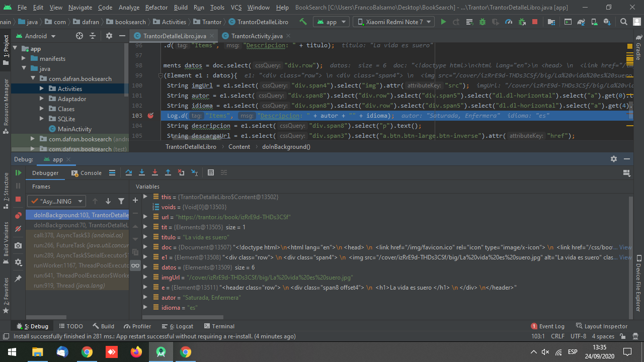Toggle Mute Breakpoints in Debug panel
This screenshot has height=362, width=644.
18,229
